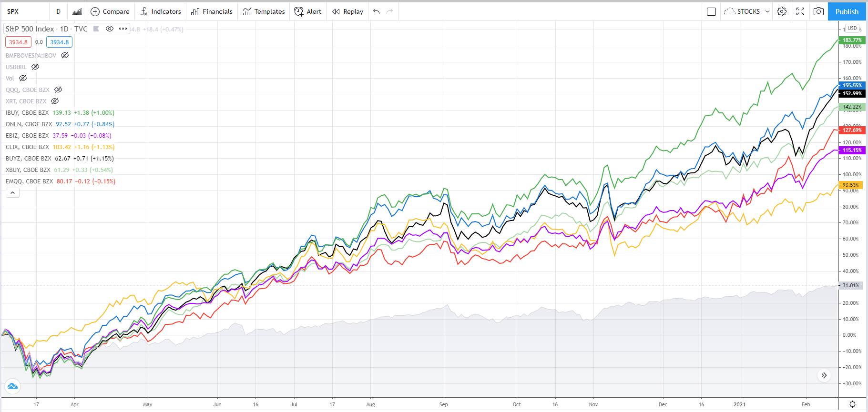Show the hidden USDBRL series
868x412 pixels.
point(35,67)
